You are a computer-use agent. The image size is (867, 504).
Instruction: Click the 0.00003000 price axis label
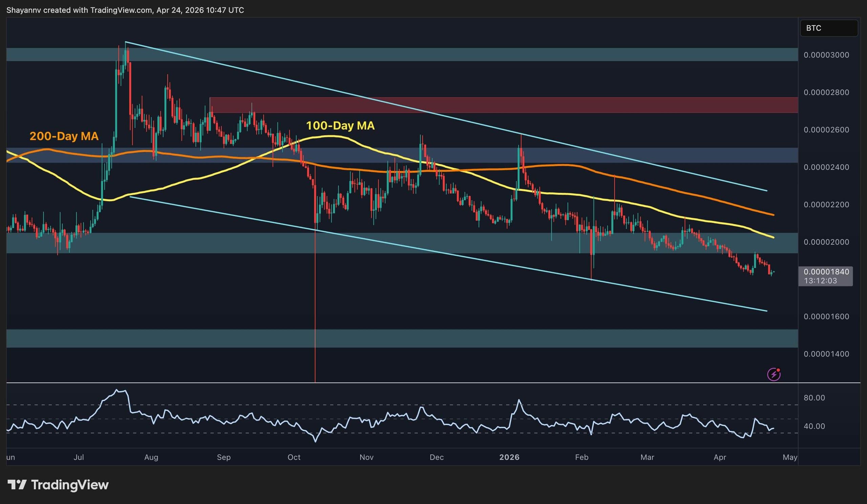point(827,55)
